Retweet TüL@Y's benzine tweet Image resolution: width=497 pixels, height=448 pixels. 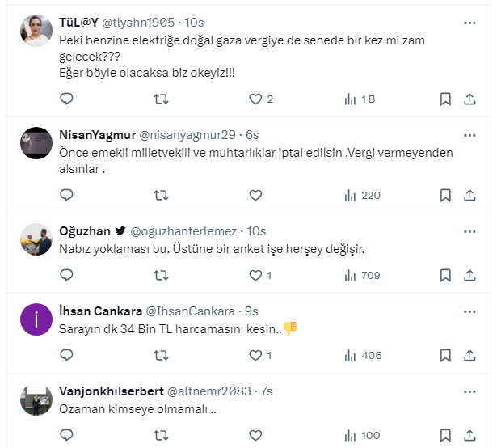point(161,99)
